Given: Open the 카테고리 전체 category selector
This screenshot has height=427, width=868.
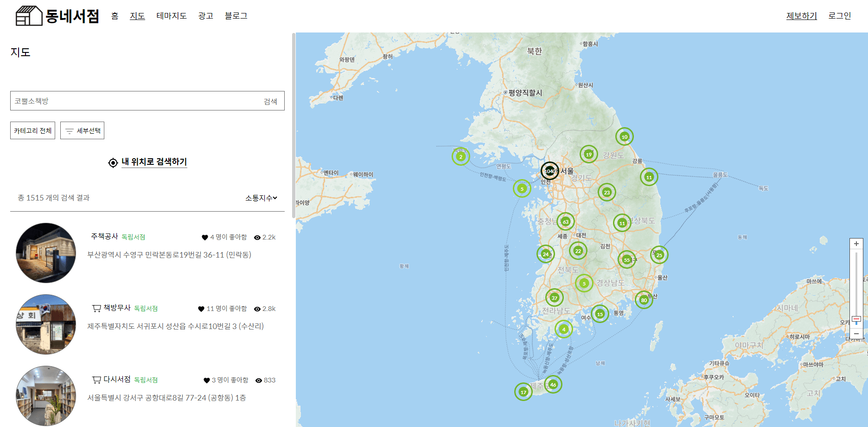Looking at the screenshot, I should pyautogui.click(x=32, y=130).
